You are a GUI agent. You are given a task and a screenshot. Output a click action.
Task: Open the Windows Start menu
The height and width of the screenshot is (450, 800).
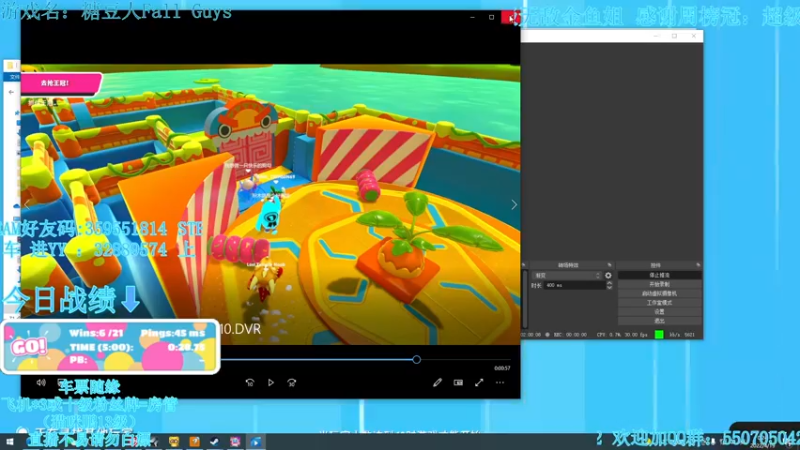[10, 442]
